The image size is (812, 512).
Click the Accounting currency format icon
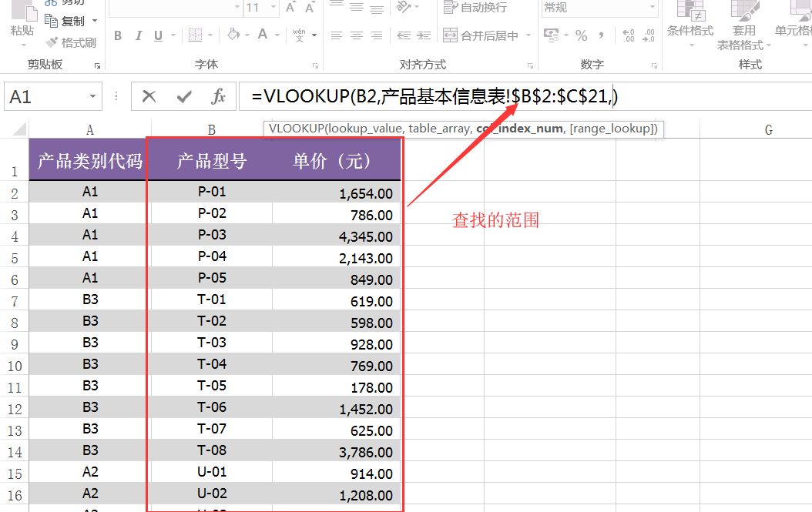coord(551,35)
